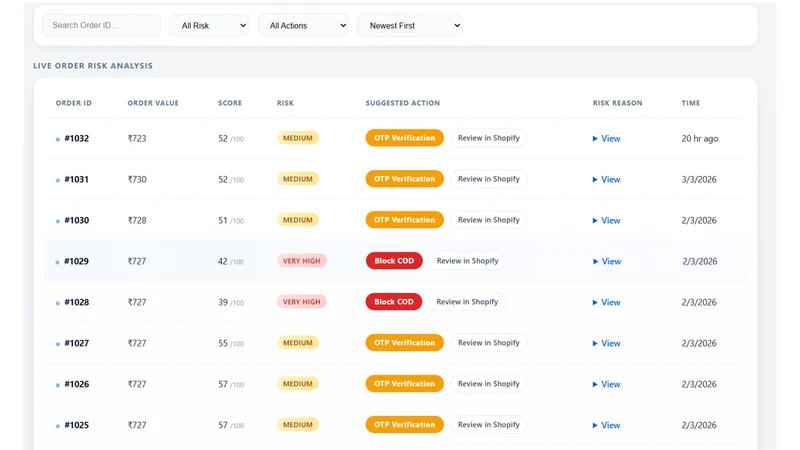The height and width of the screenshot is (450, 800).
Task: Review order #1025 in Shopify
Action: click(x=488, y=424)
